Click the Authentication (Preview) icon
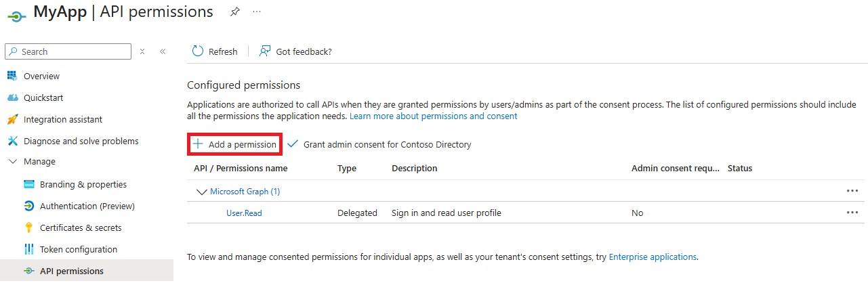 (29, 206)
